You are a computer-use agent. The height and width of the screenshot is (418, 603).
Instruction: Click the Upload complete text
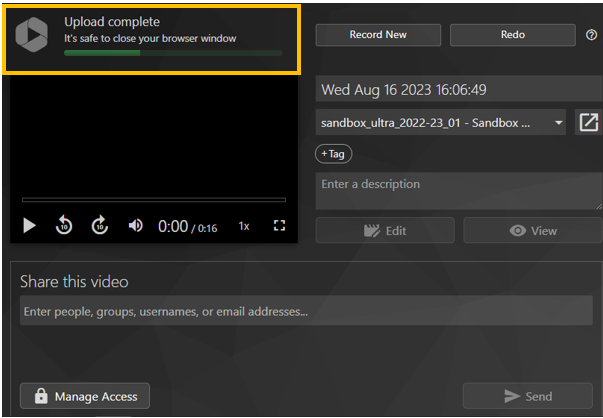(x=112, y=22)
